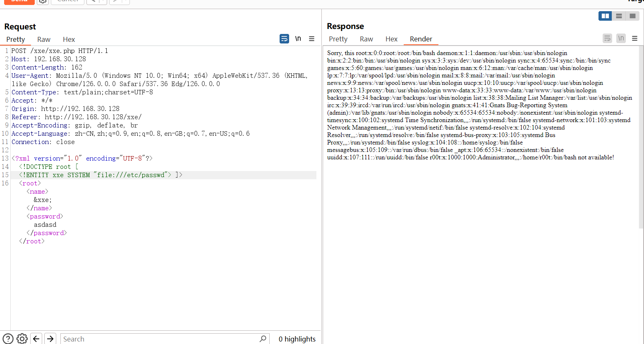Click the 'asdasd' password value
This screenshot has height=344, width=644.
click(x=45, y=225)
